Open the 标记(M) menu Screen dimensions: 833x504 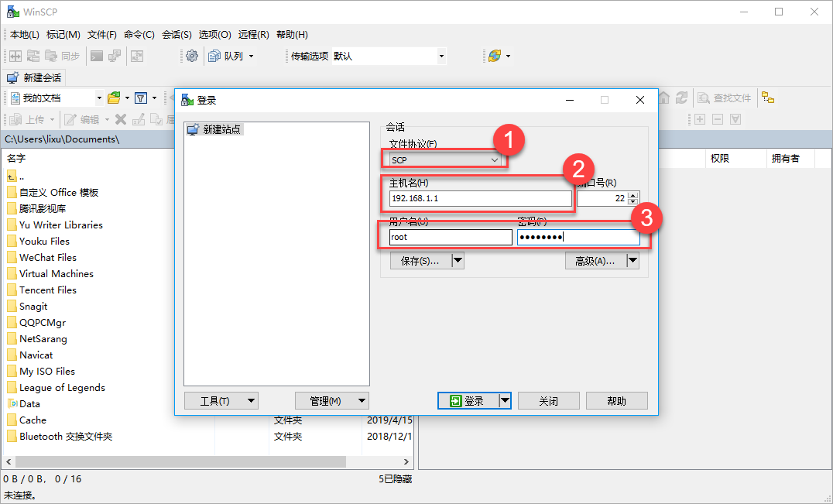tap(63, 35)
